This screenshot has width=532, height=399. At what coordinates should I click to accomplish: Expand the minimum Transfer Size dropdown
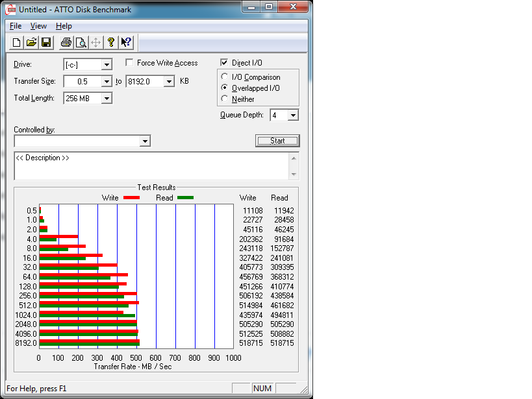[107, 81]
